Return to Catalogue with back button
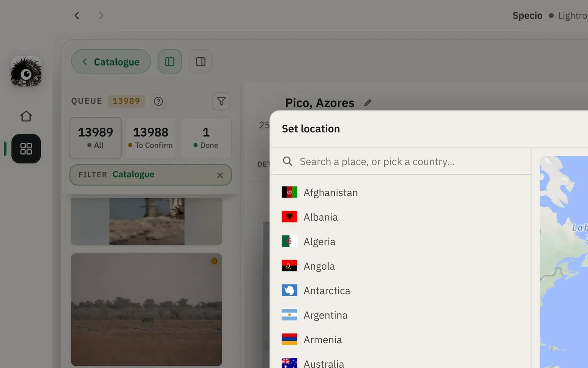588x368 pixels. (x=111, y=62)
